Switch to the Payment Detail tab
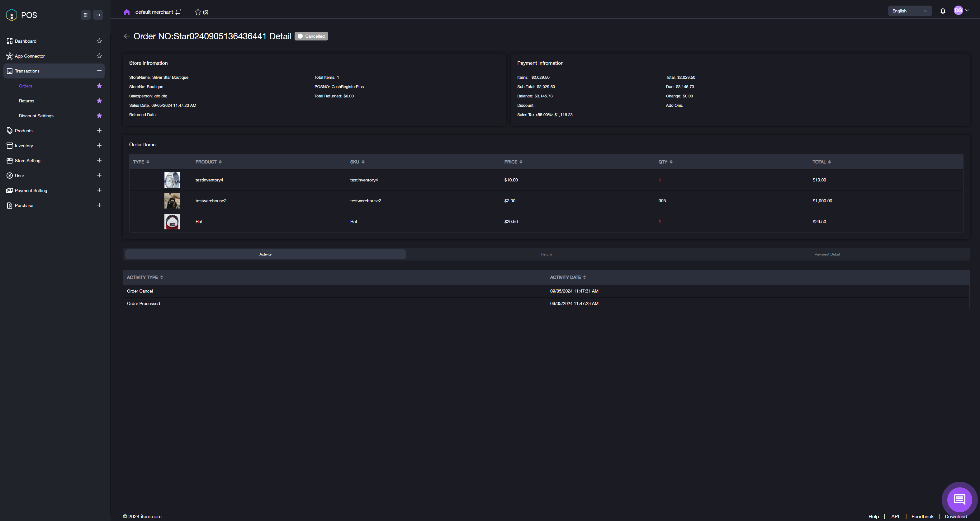Image resolution: width=980 pixels, height=521 pixels. point(827,254)
